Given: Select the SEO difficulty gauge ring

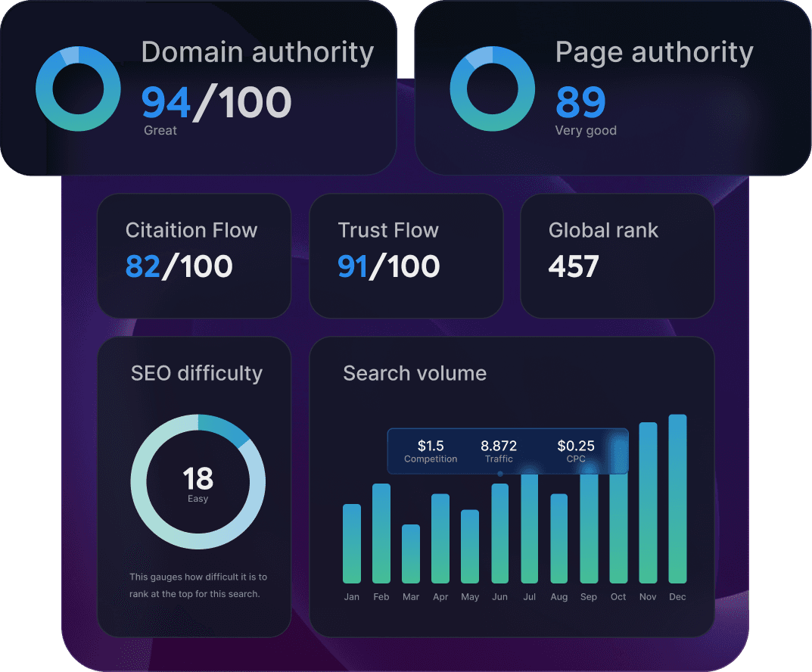Looking at the screenshot, I should (x=198, y=481).
